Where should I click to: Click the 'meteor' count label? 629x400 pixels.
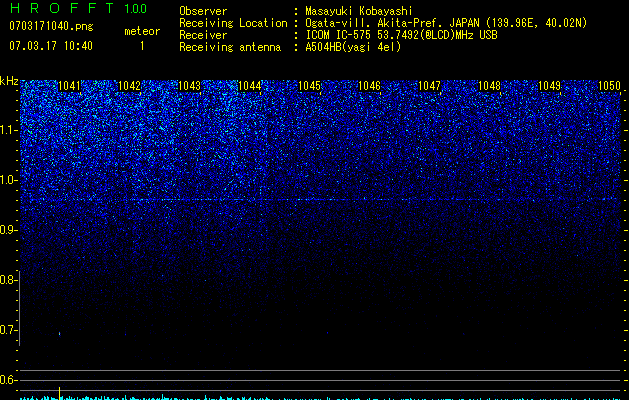(x=142, y=31)
